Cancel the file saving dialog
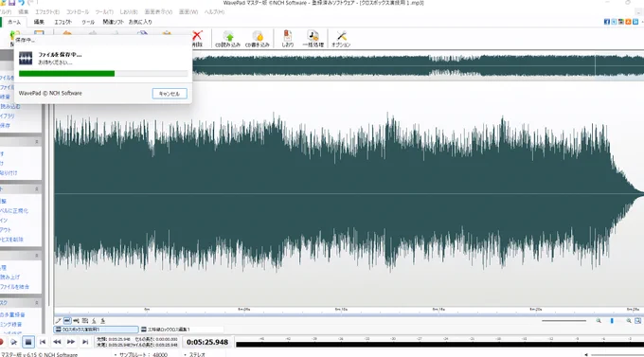This screenshot has height=357, width=644. (170, 94)
